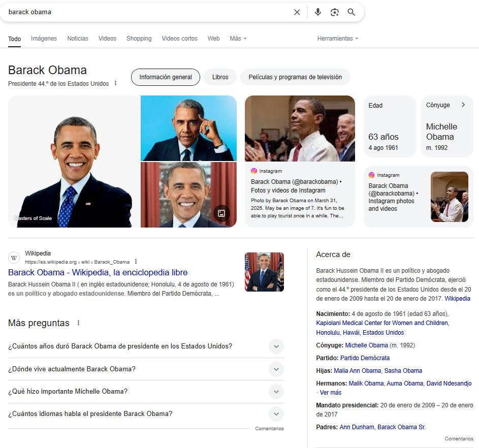Clear the search box with the X icon
This screenshot has height=448, width=479.
(x=297, y=12)
